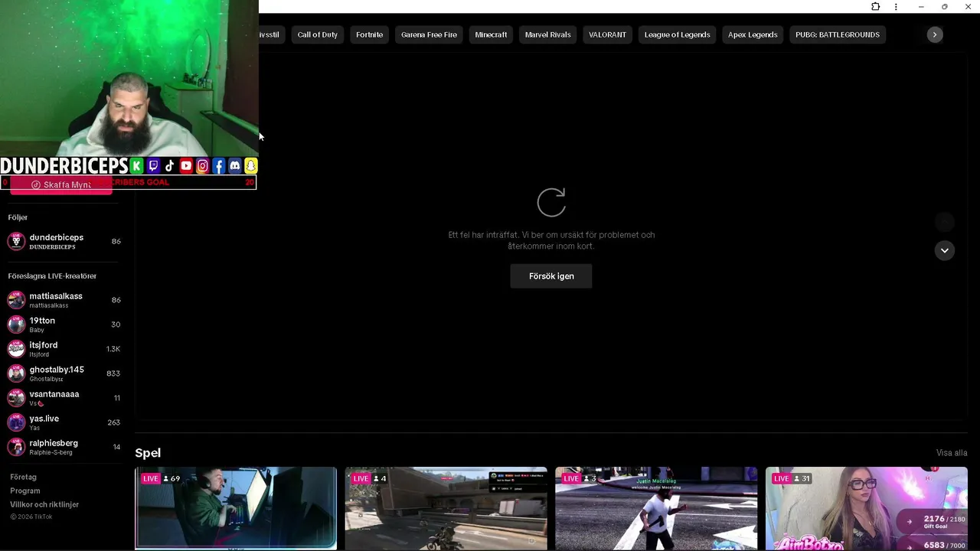Select the Garena Free Fire category chip
980x551 pixels.
[429, 34]
